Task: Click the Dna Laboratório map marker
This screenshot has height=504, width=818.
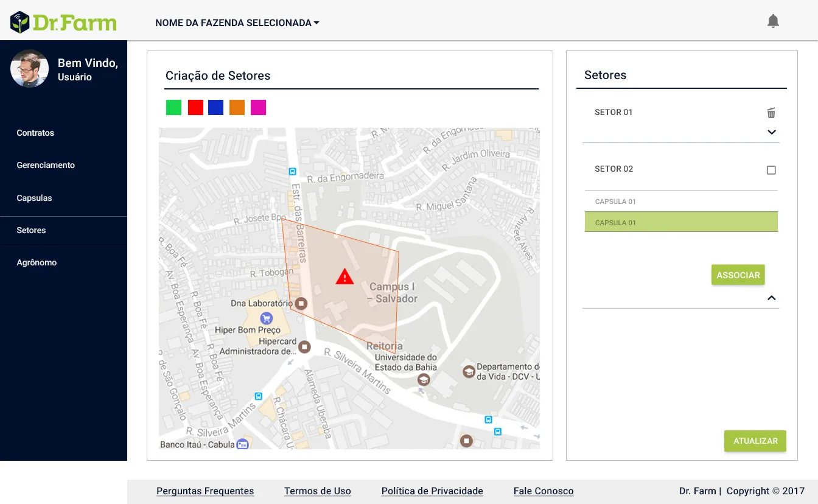Action: coord(301,303)
